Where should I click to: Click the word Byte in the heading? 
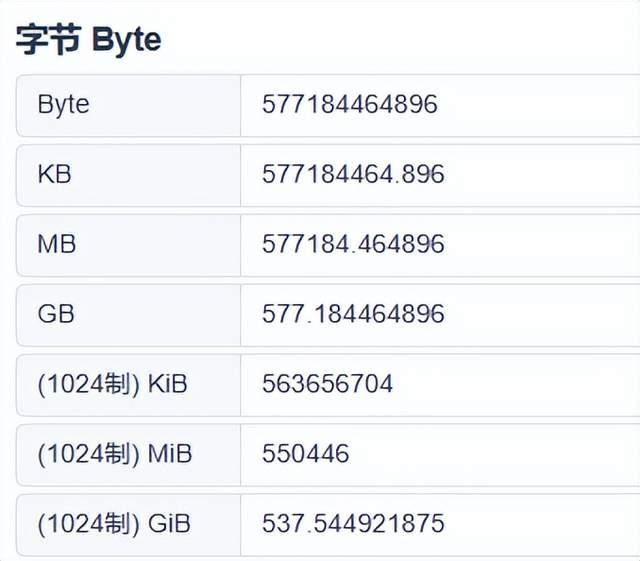[126, 40]
